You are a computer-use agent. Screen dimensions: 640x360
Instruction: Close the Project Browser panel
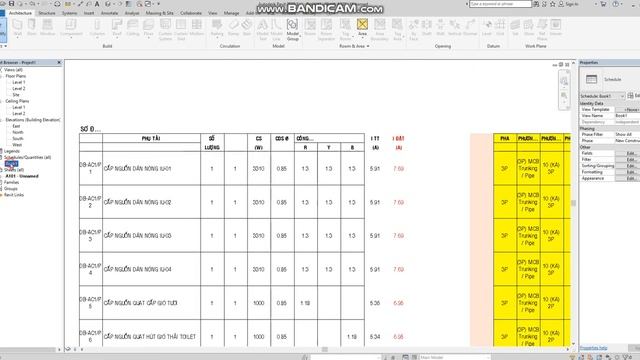coord(59,62)
